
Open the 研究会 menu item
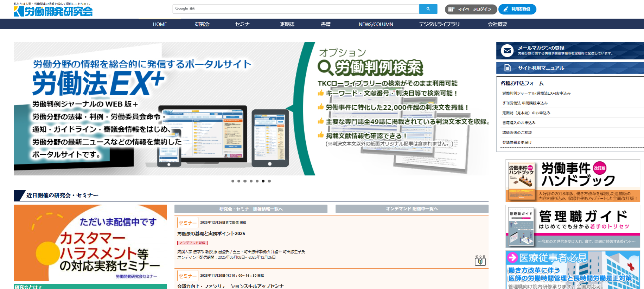pos(202,24)
